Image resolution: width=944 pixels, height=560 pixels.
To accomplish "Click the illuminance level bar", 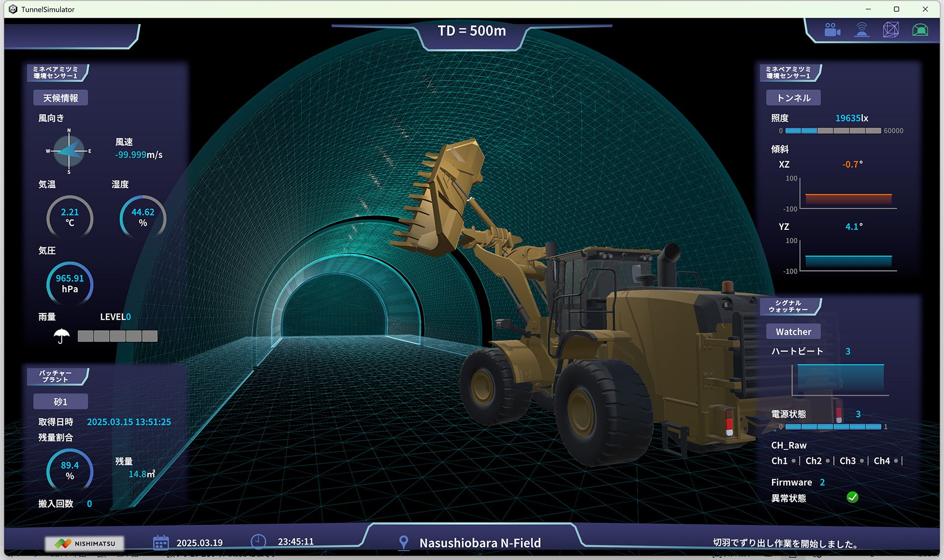I will pos(833,131).
